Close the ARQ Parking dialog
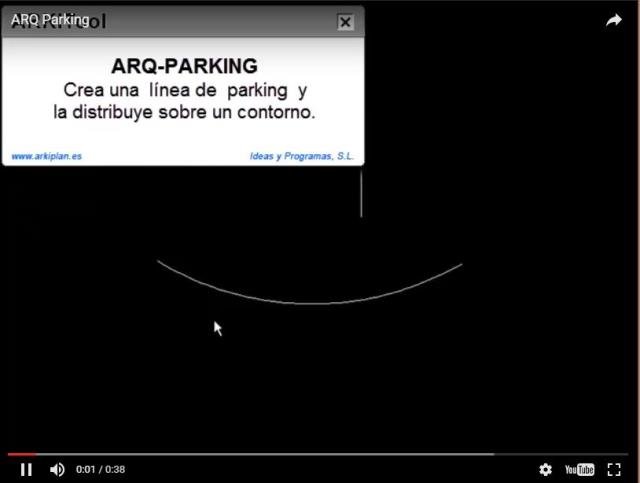Image resolution: width=640 pixels, height=483 pixels. pos(345,22)
